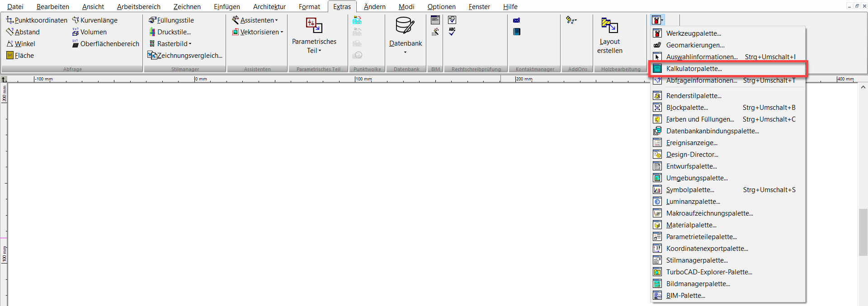Click the Punktkoordinaten tool icon

point(10,20)
